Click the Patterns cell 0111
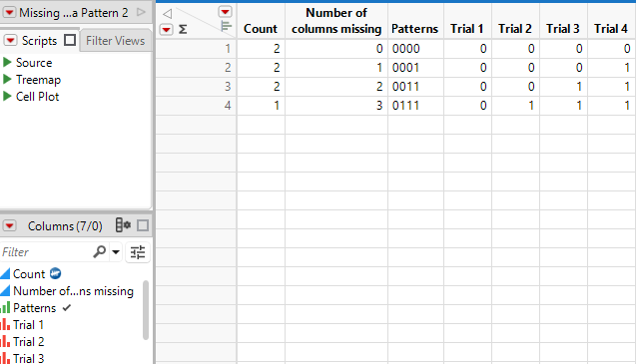 [x=415, y=106]
